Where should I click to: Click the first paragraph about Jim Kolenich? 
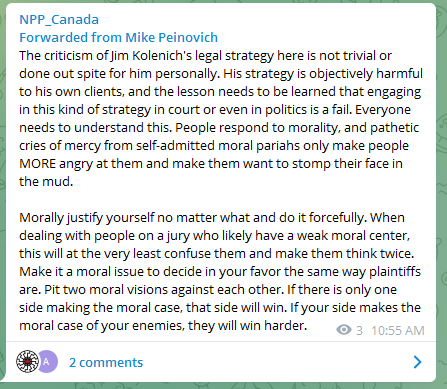coord(221,118)
